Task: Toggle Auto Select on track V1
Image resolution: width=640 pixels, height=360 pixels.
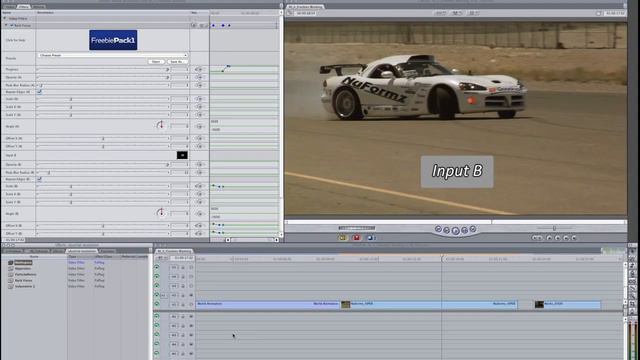Action: (x=191, y=304)
